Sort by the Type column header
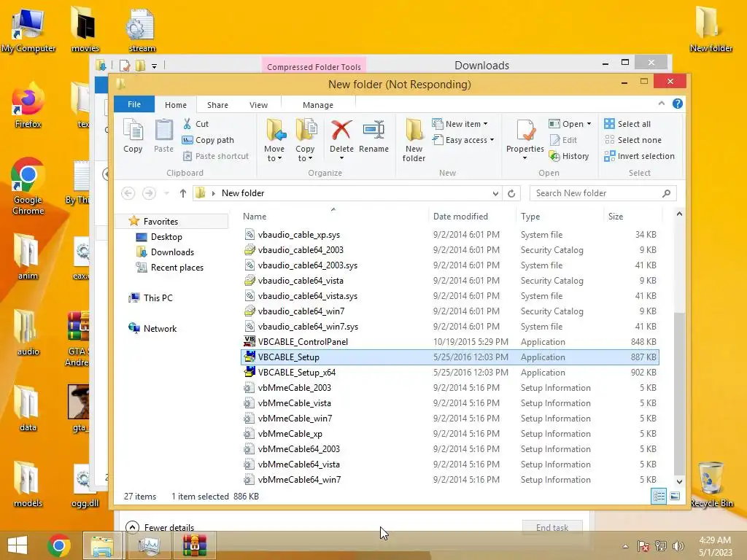The height and width of the screenshot is (560, 747). point(560,216)
